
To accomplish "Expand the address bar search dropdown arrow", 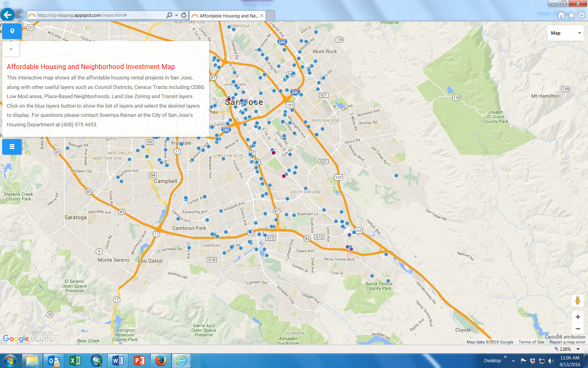I will coord(176,15).
